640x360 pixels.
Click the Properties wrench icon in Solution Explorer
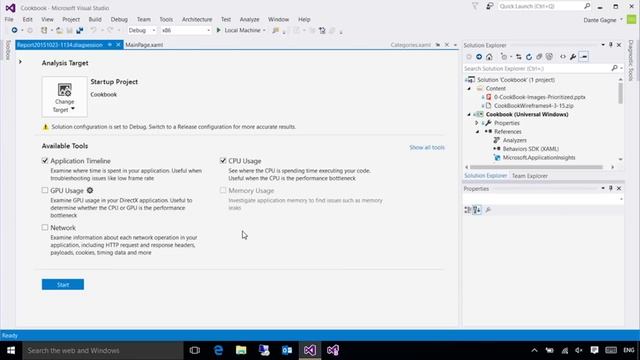(573, 57)
